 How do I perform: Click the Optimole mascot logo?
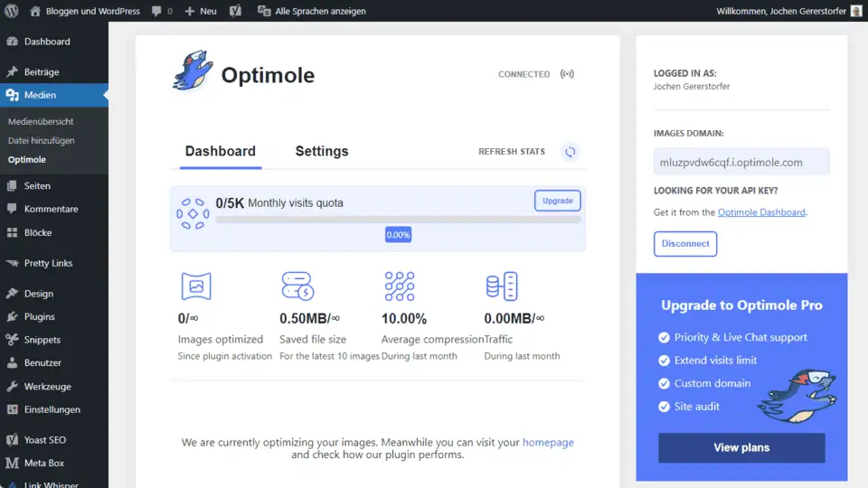[192, 71]
